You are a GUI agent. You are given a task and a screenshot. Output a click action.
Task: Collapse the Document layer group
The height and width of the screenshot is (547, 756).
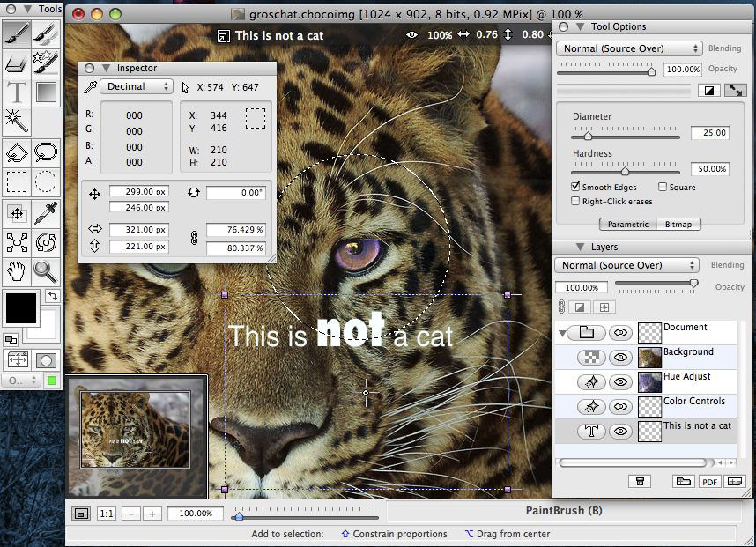[563, 333]
